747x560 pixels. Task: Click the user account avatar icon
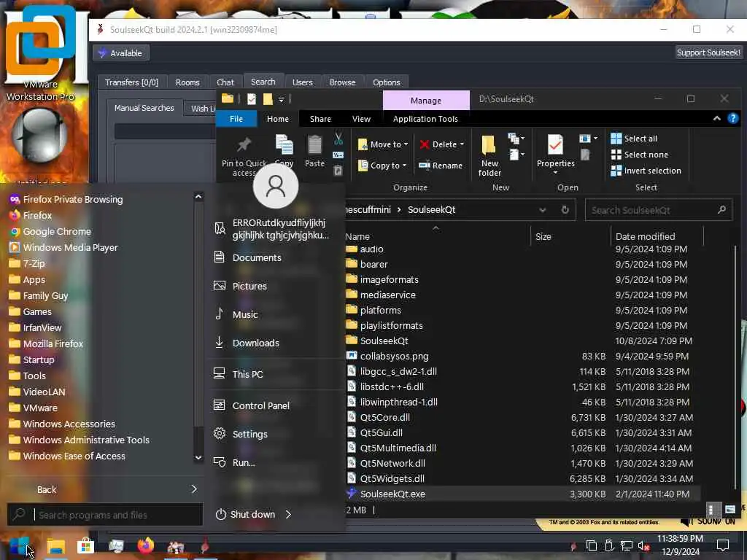pyautogui.click(x=275, y=186)
